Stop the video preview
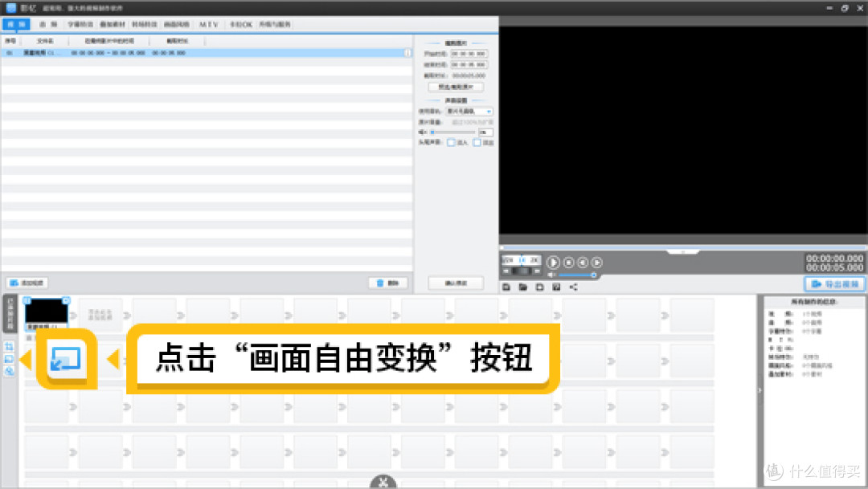The height and width of the screenshot is (489, 868). tap(568, 263)
